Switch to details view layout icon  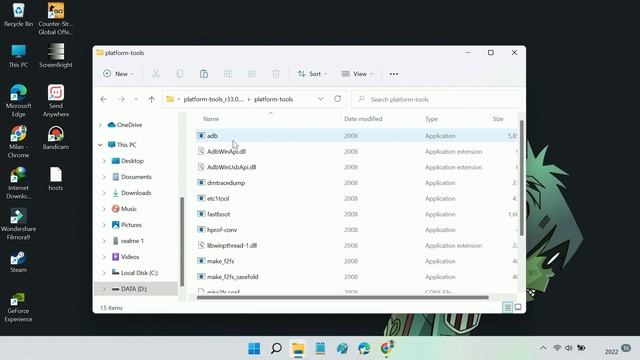[507, 307]
